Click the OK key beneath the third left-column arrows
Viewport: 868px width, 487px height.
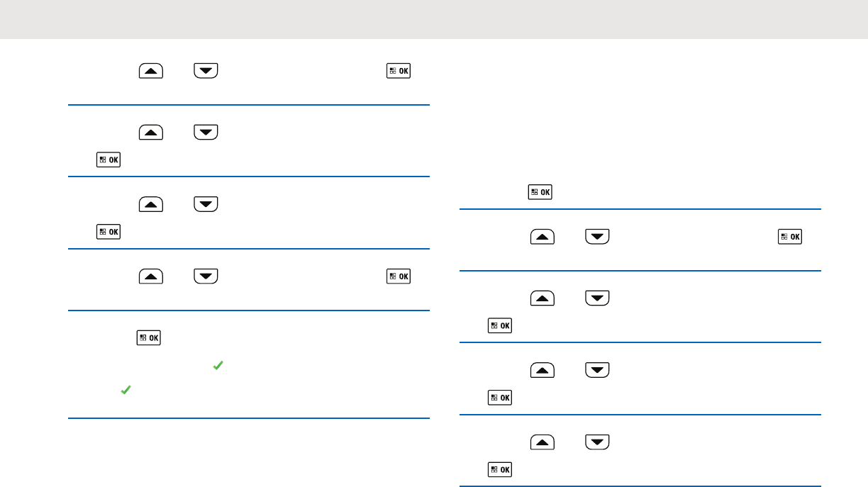pos(108,232)
